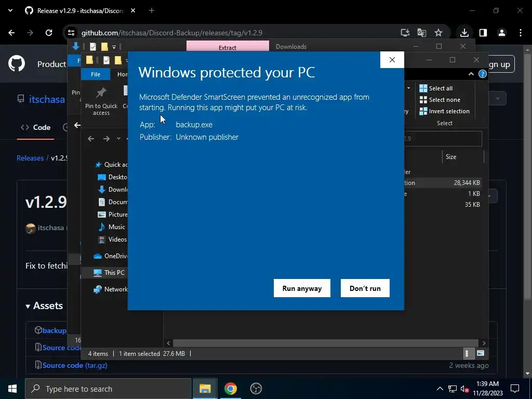The image size is (532, 399).
Task: Select OneDrive in Explorer sidebar
Action: [110, 256]
